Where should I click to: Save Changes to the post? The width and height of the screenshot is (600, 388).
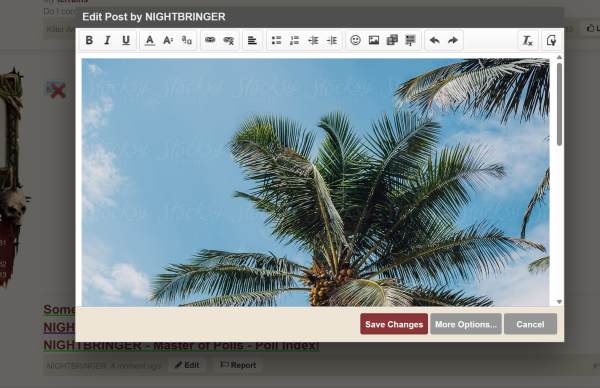pyautogui.click(x=394, y=324)
